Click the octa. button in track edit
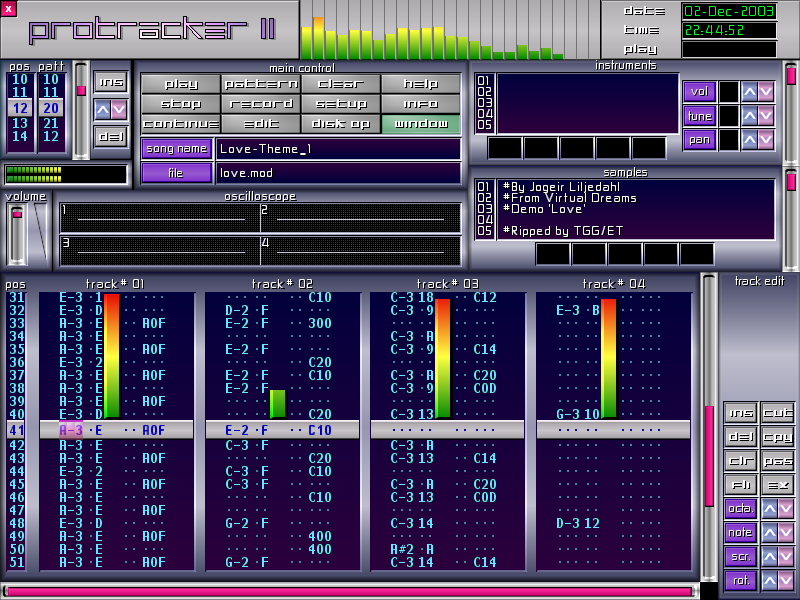800x600 pixels. point(741,509)
